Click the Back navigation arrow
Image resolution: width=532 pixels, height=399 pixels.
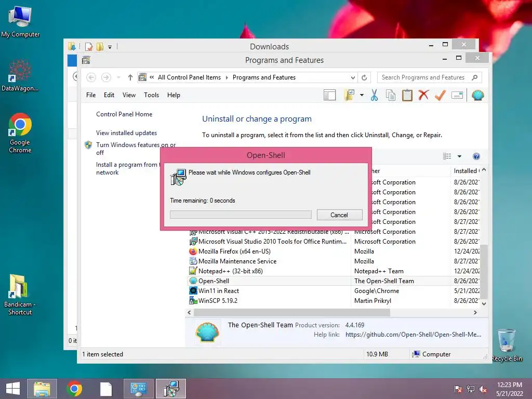[91, 78]
